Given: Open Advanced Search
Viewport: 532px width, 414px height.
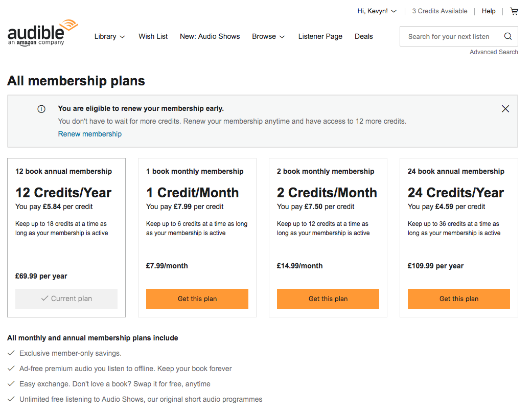Looking at the screenshot, I should click(x=494, y=52).
